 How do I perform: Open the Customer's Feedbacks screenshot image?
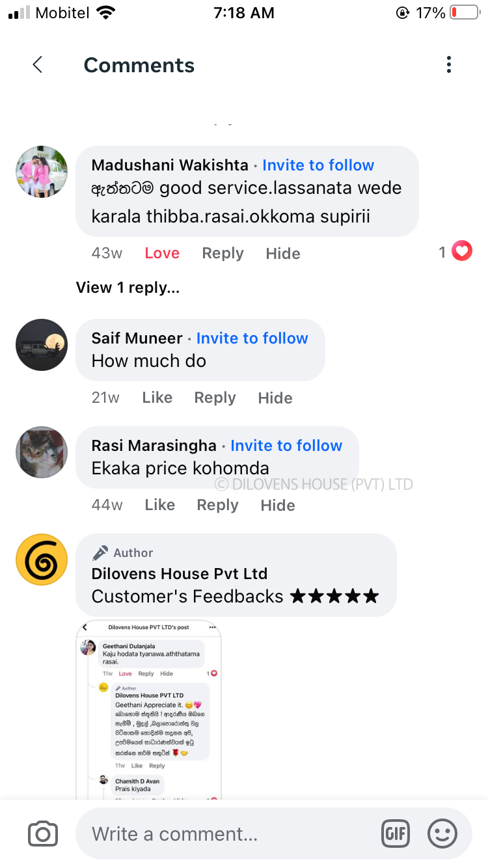pos(149,709)
